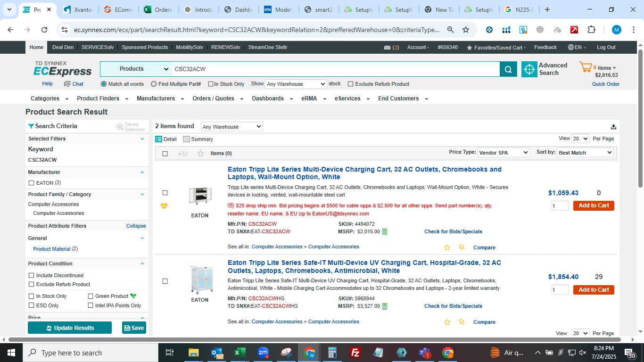Open top View 20 per page dropdown

tap(580, 139)
